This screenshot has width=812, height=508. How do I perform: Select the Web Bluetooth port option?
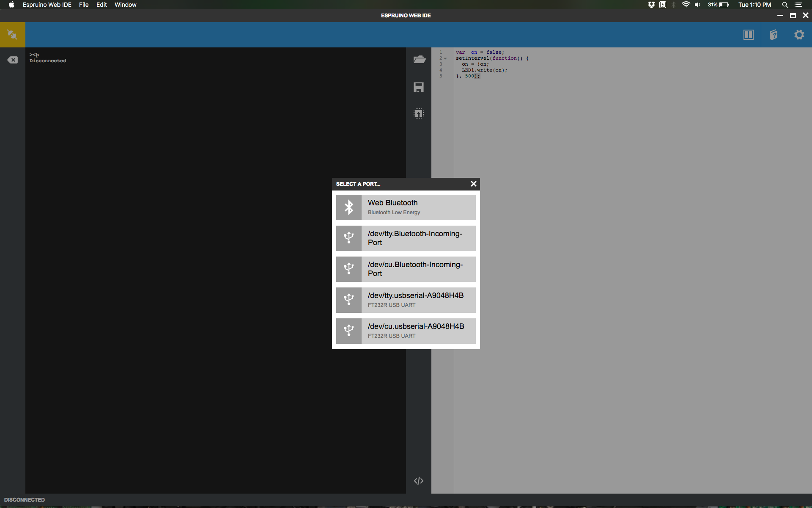[x=406, y=207]
